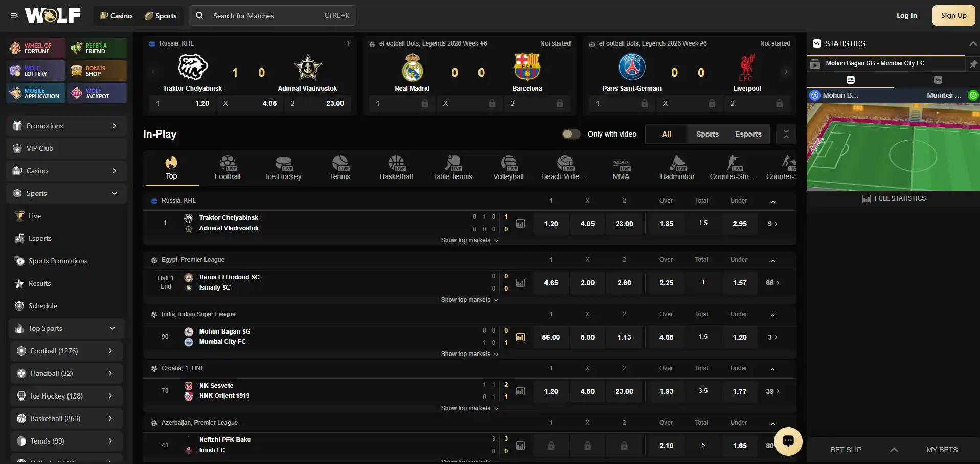Click the Log In button

click(x=906, y=15)
